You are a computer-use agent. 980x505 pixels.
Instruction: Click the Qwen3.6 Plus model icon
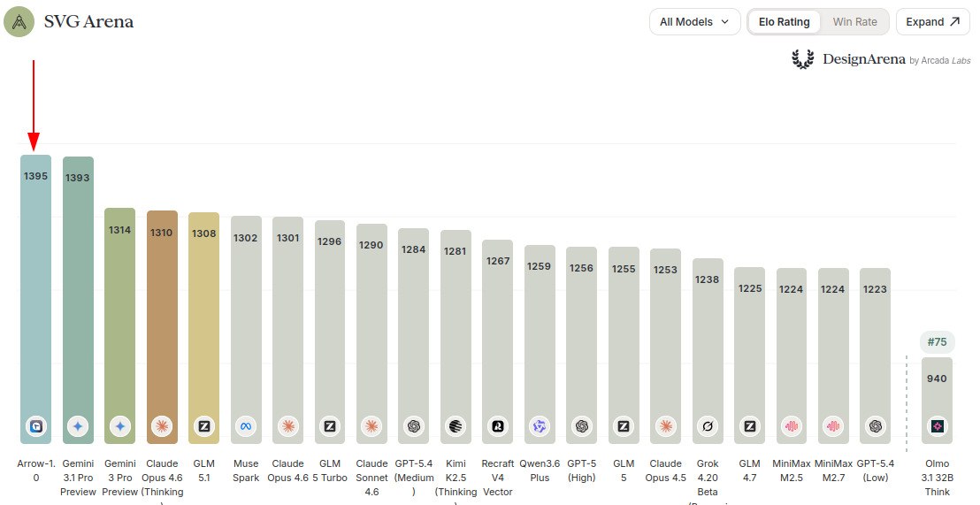coord(540,426)
